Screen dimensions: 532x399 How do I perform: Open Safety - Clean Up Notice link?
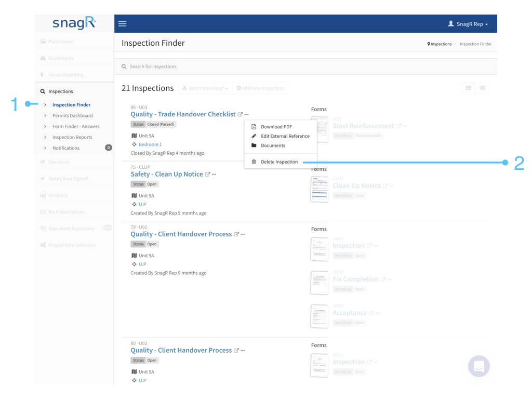click(x=167, y=174)
